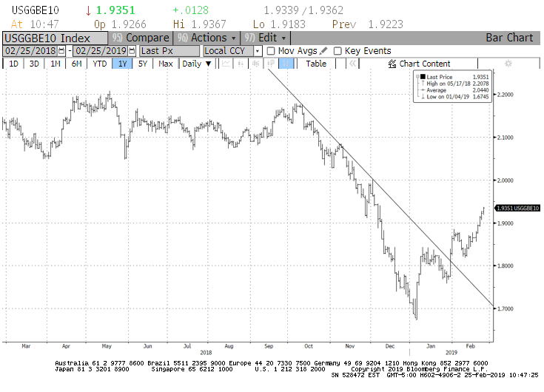This screenshot has height=392, width=544.
Task: Click the double left chevron collapse icon
Action: pos(353,64)
